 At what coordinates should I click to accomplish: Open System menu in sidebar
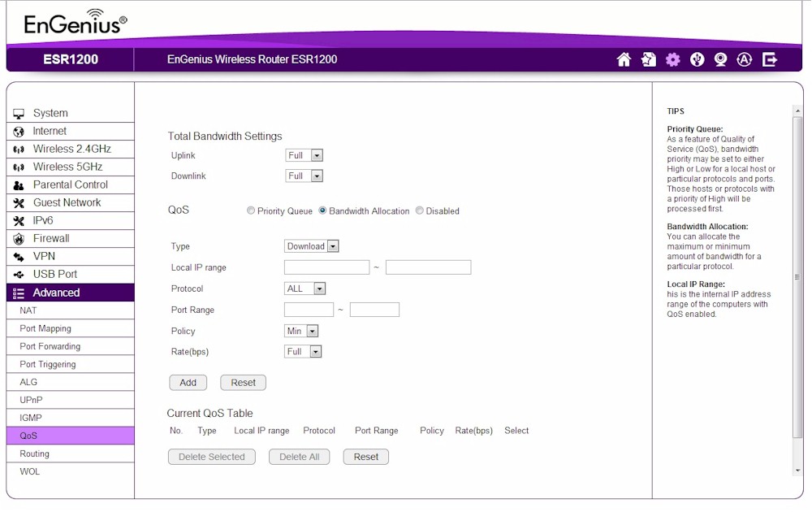click(71, 114)
